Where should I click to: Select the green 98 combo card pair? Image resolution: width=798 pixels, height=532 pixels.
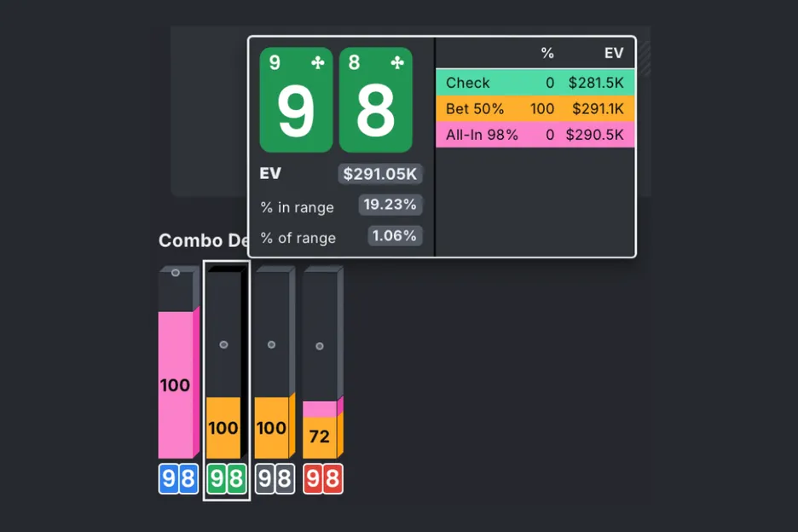pos(226,479)
